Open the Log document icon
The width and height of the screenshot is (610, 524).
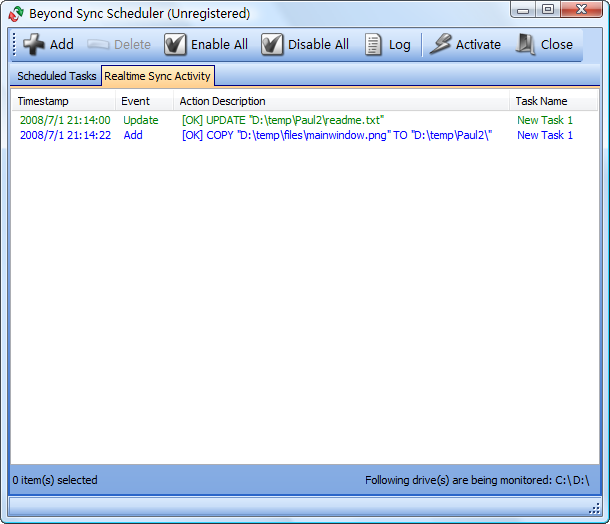pos(373,44)
